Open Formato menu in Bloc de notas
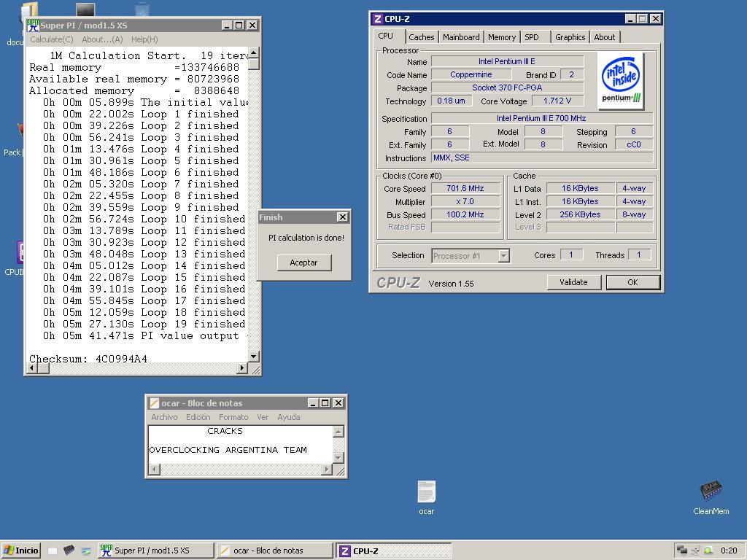The height and width of the screenshot is (560, 747). tap(233, 417)
